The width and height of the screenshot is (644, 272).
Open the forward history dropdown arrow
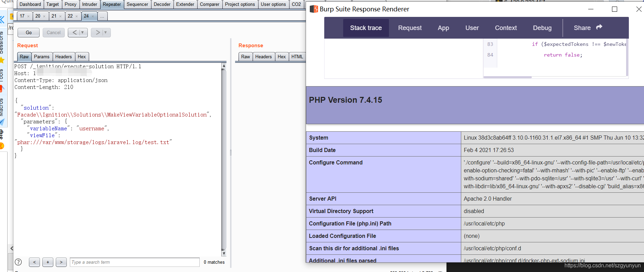106,32
